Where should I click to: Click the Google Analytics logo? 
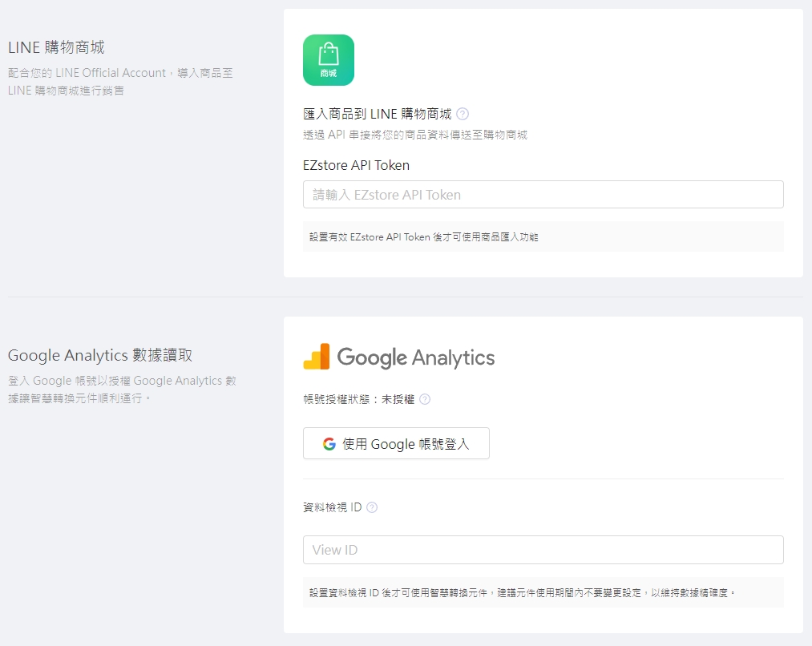point(398,357)
